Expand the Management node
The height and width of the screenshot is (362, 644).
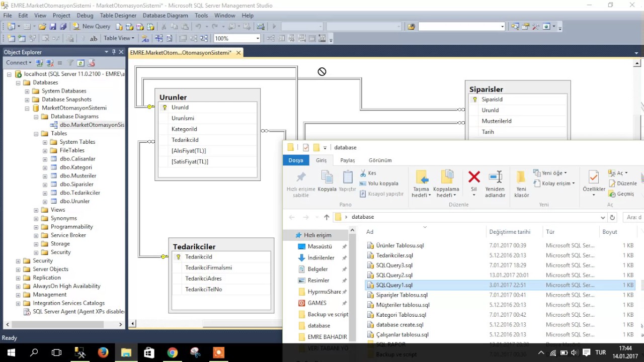pyautogui.click(x=18, y=295)
